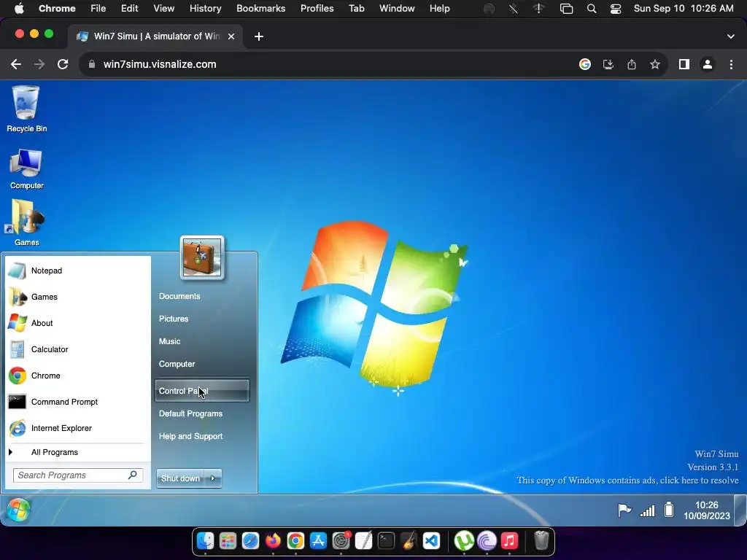747x560 pixels.
Task: Open a new Chrome tab
Action: [259, 36]
